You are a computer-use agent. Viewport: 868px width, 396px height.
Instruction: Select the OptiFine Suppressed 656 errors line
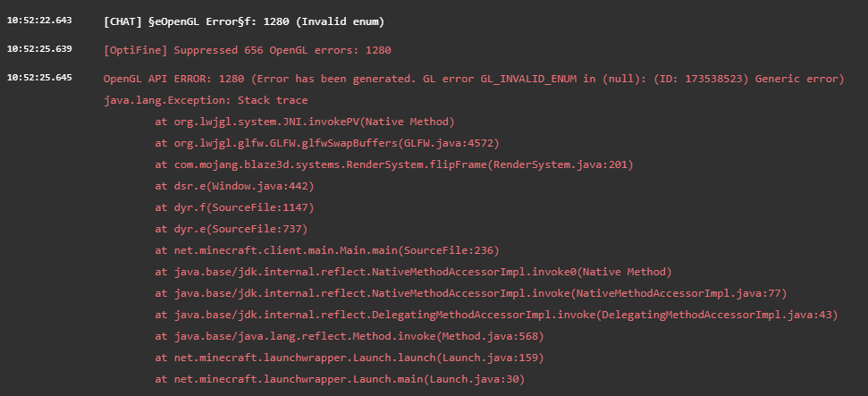[248, 50]
